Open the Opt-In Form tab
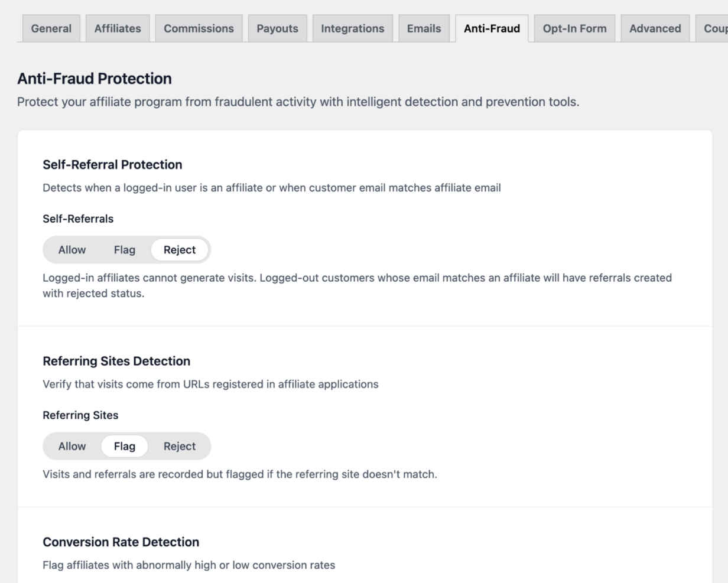Viewport: 728px width, 583px height. 574,28
